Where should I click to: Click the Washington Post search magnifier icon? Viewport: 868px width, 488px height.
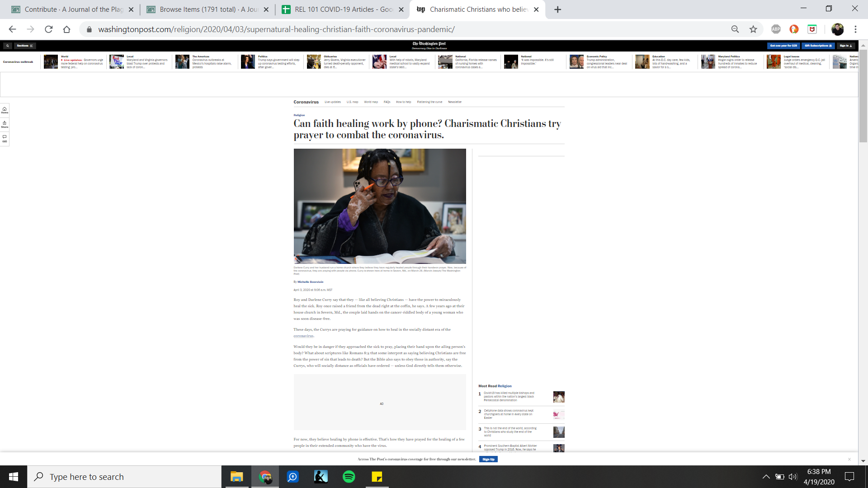[x=8, y=46]
